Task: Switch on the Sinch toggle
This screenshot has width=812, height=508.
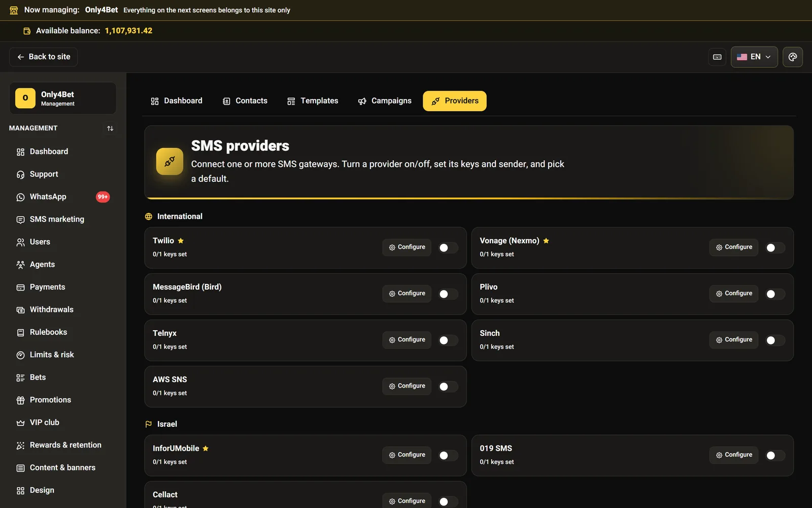Action: pos(774,340)
